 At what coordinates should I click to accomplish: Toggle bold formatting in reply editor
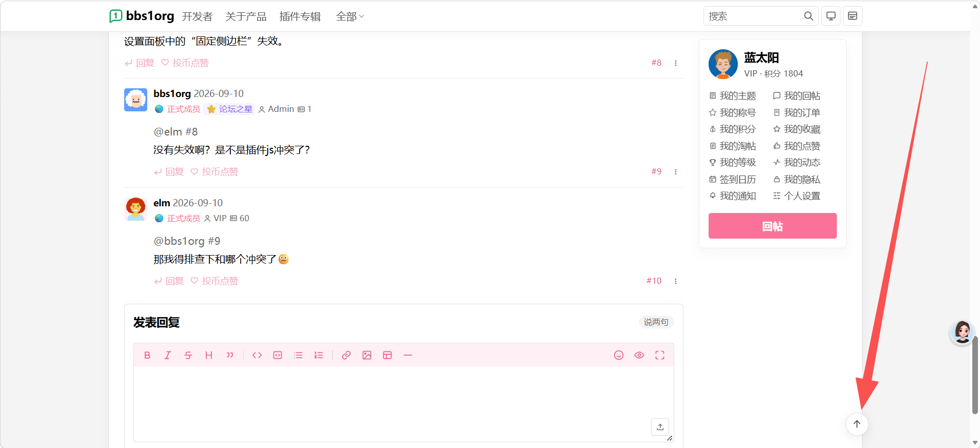147,355
